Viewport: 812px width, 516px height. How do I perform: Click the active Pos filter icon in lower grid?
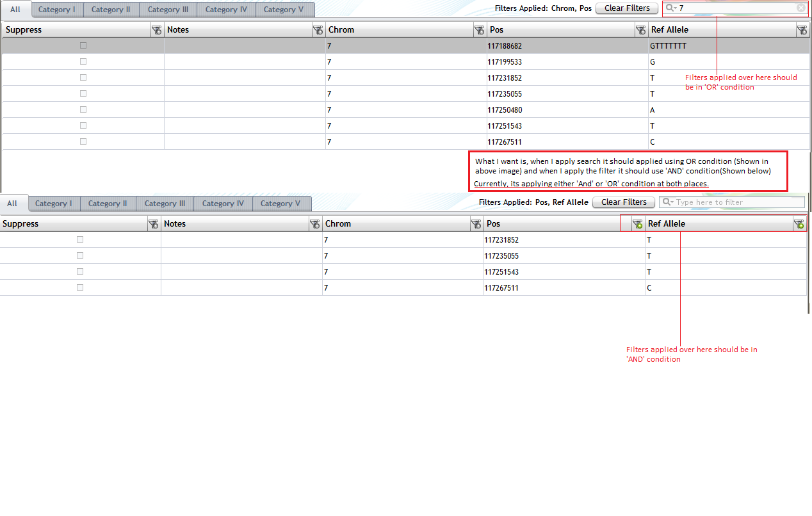tap(637, 224)
